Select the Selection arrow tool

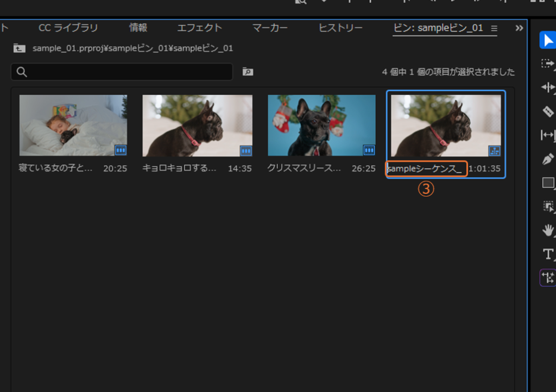[x=547, y=41]
